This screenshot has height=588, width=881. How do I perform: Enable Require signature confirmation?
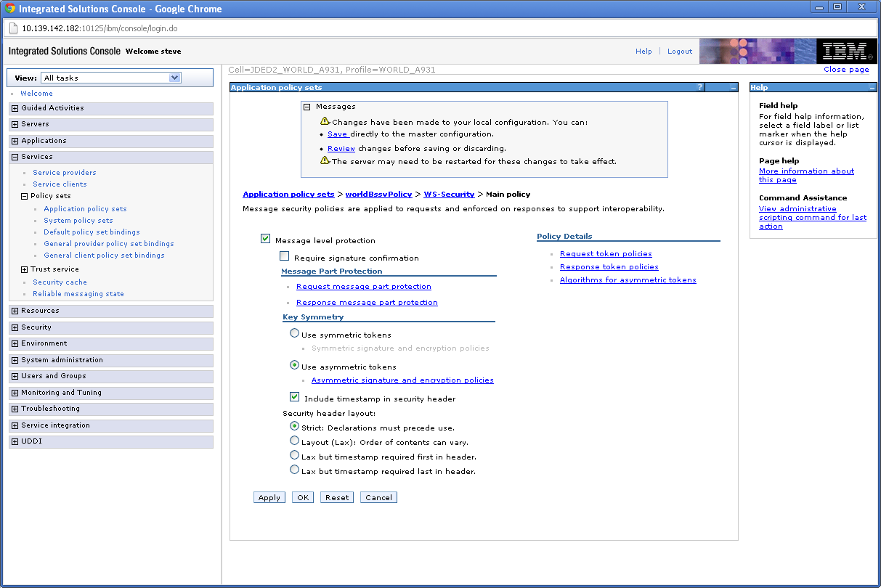coord(285,256)
